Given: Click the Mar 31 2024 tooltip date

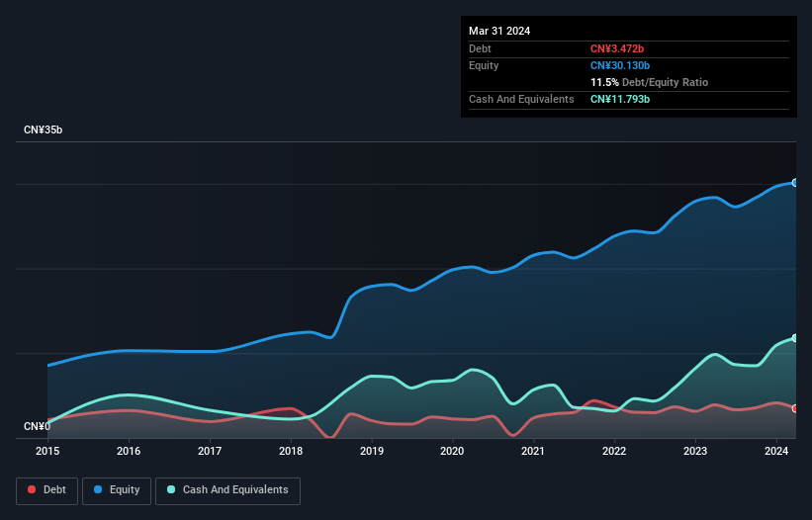Looking at the screenshot, I should coord(499,31).
